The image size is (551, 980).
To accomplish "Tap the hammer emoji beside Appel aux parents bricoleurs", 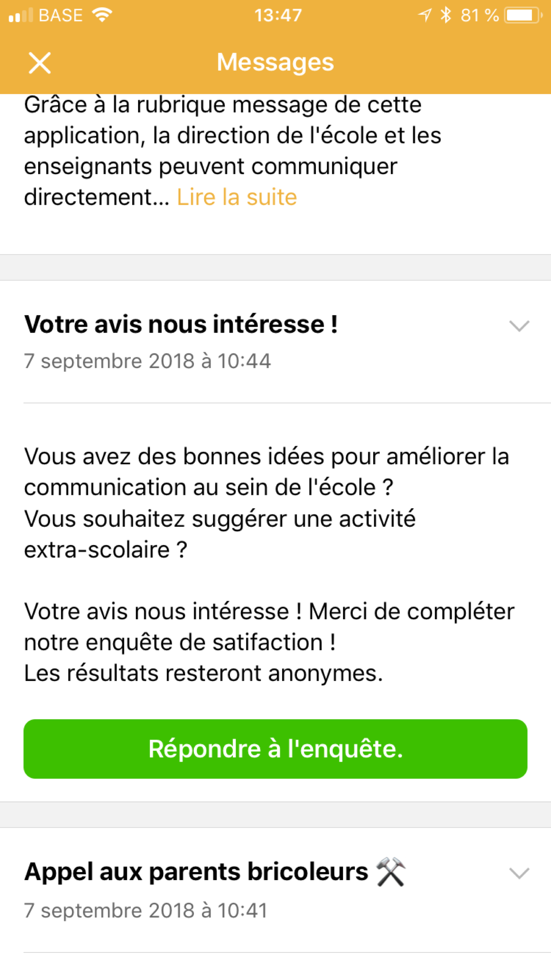I will tap(391, 872).
